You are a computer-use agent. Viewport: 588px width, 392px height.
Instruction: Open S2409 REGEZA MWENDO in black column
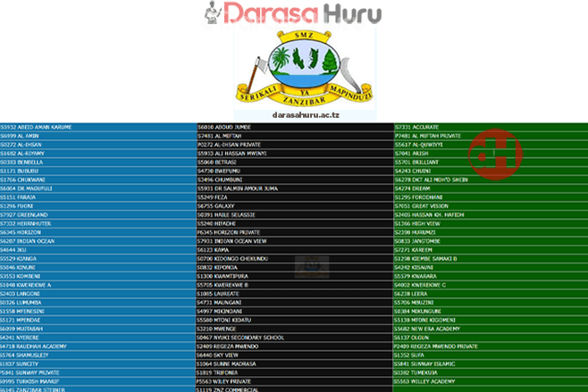click(228, 346)
